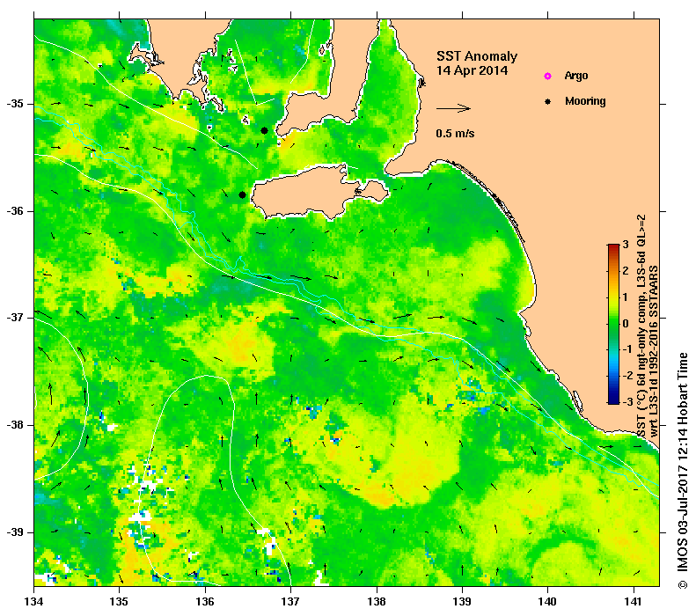Viewport: 696px width, 616px height.
Task: Click the mooring dot in the strait
Action: (264, 130)
